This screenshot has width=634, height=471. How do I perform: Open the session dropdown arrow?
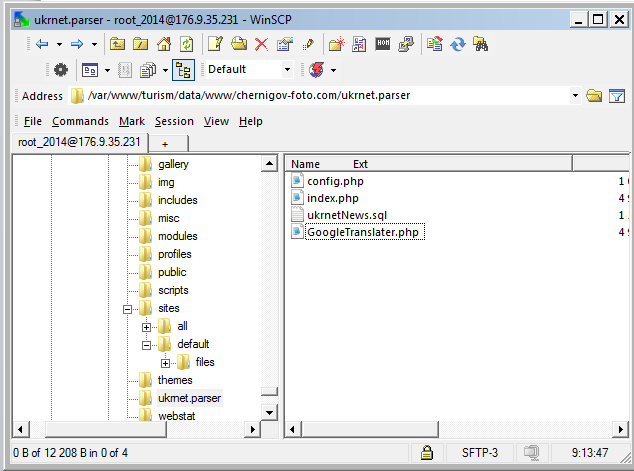pyautogui.click(x=333, y=70)
